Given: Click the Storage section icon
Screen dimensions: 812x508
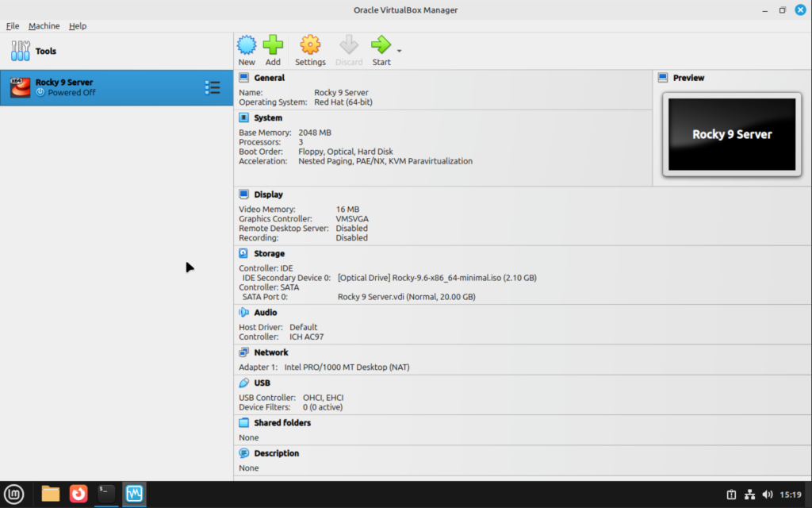Looking at the screenshot, I should [243, 252].
